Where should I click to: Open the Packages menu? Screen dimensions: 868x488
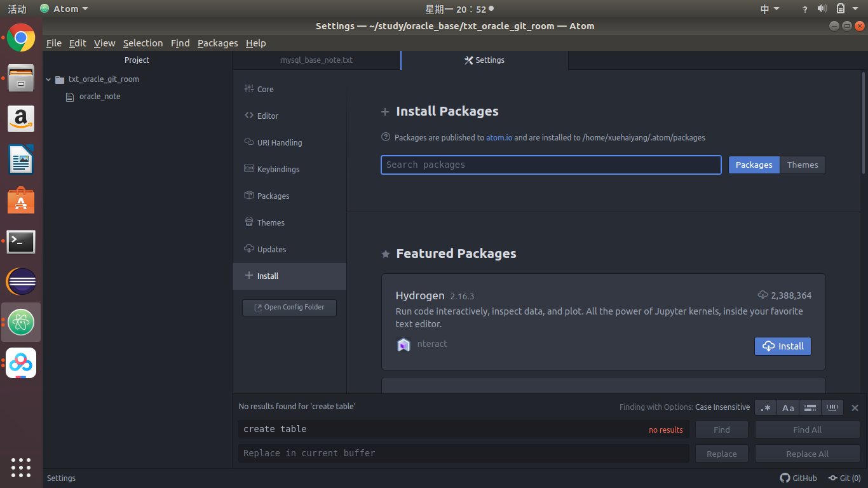[217, 43]
